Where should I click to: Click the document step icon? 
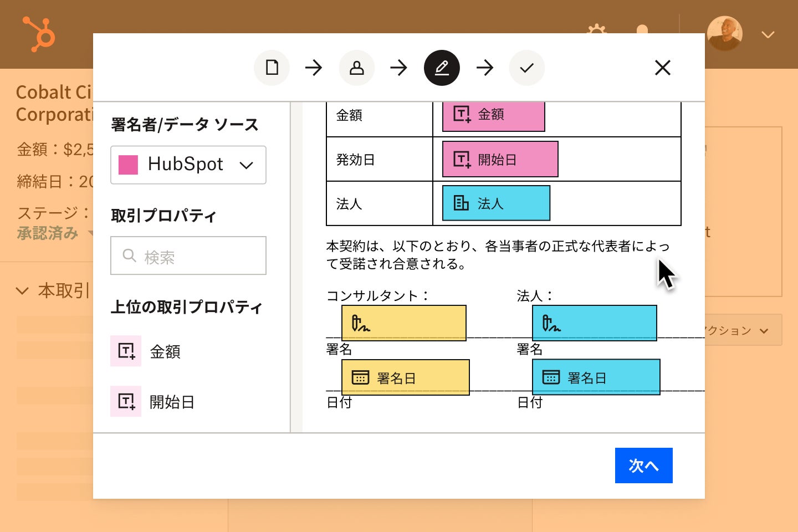tap(272, 68)
